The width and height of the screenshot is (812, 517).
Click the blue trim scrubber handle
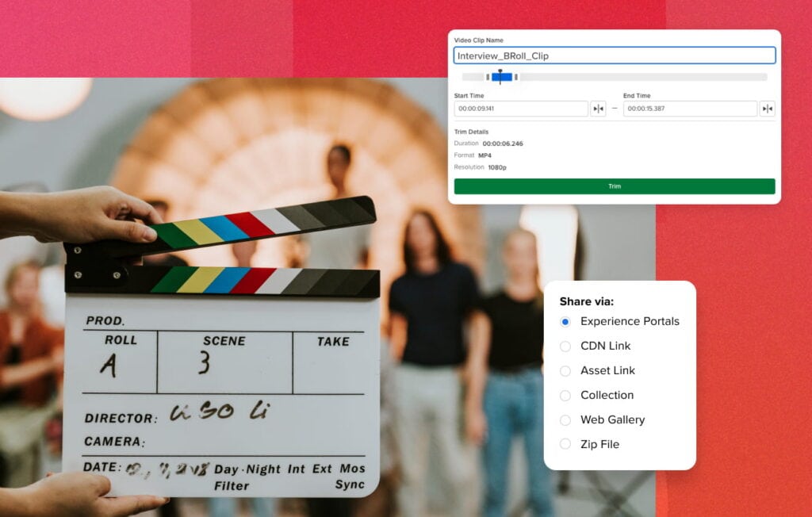point(501,77)
